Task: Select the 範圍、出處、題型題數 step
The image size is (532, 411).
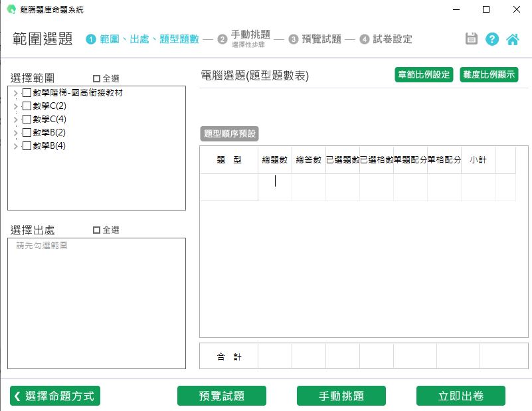Action: (x=149, y=39)
